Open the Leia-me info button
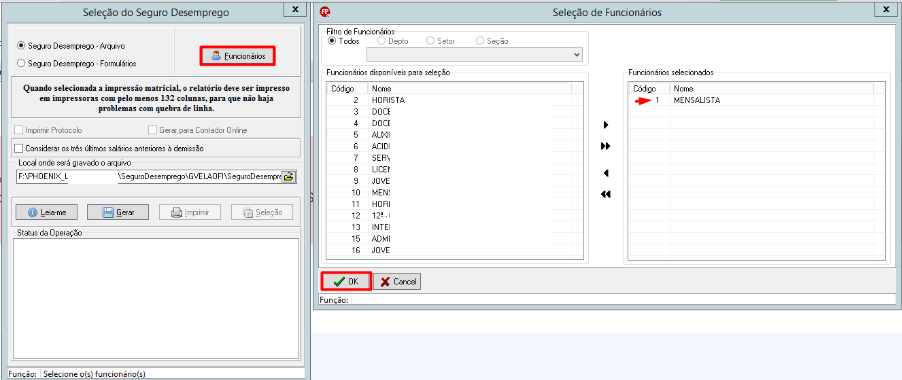 (47, 212)
